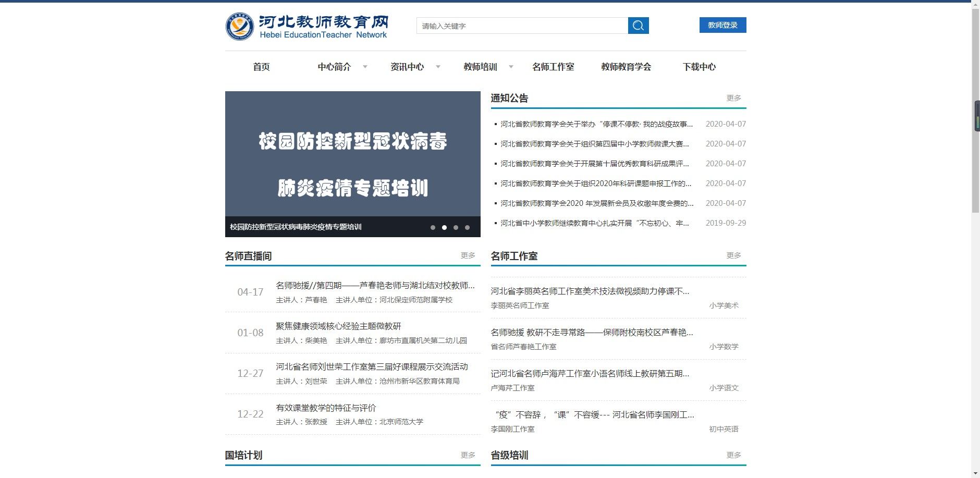The image size is (980, 478).
Task: Open the 首页 menu item
Action: (x=261, y=67)
